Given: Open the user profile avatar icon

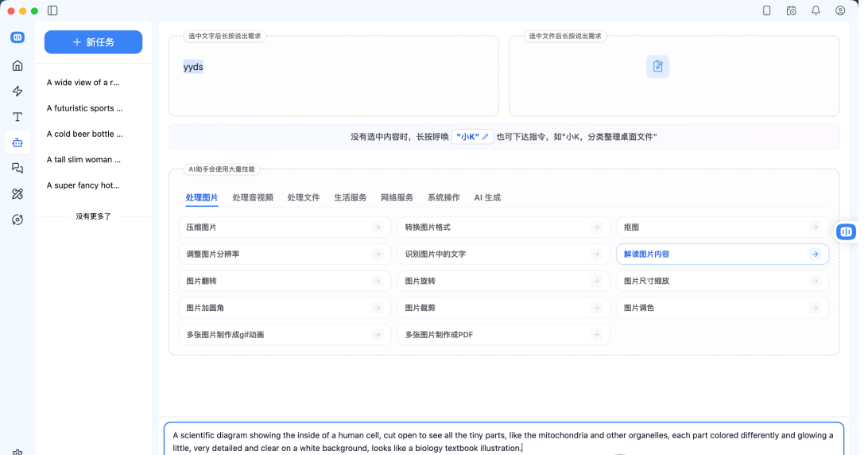Looking at the screenshot, I should pyautogui.click(x=840, y=10).
